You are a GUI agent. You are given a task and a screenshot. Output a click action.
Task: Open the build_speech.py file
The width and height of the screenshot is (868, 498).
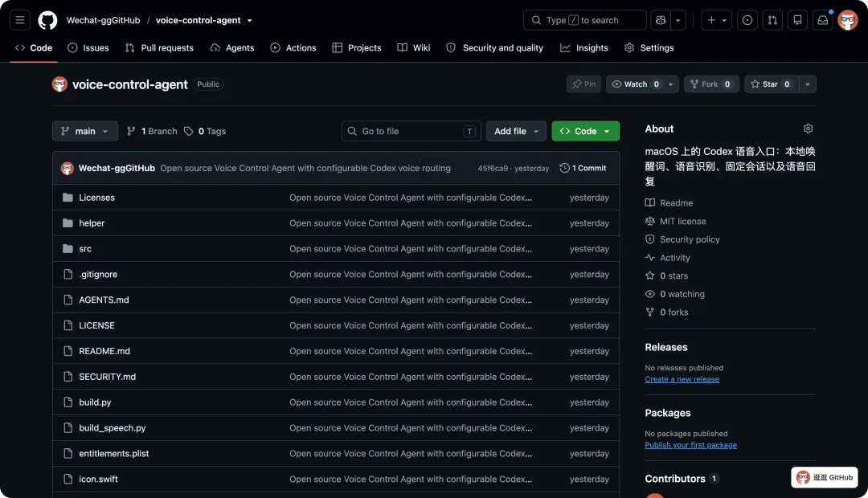[x=113, y=428]
